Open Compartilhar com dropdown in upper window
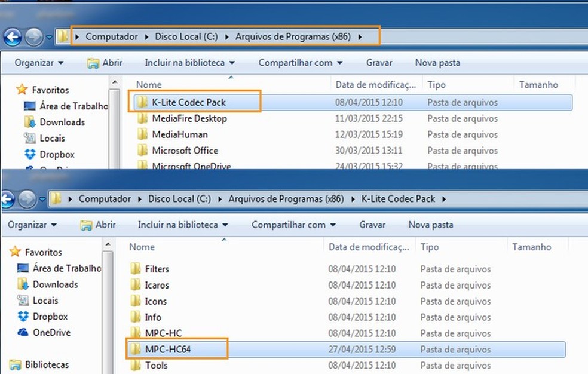The image size is (588, 374). [301, 63]
